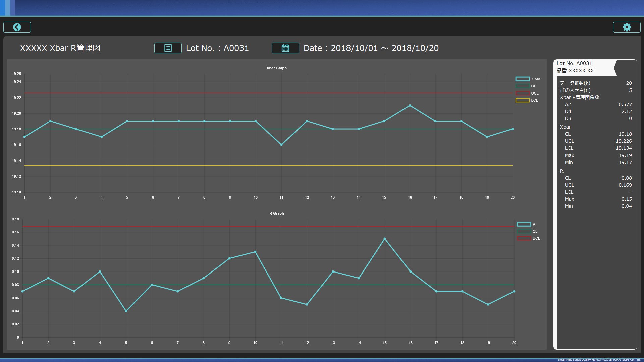644x362 pixels.
Task: Click the R data point at sample 10
Action: pos(255,252)
